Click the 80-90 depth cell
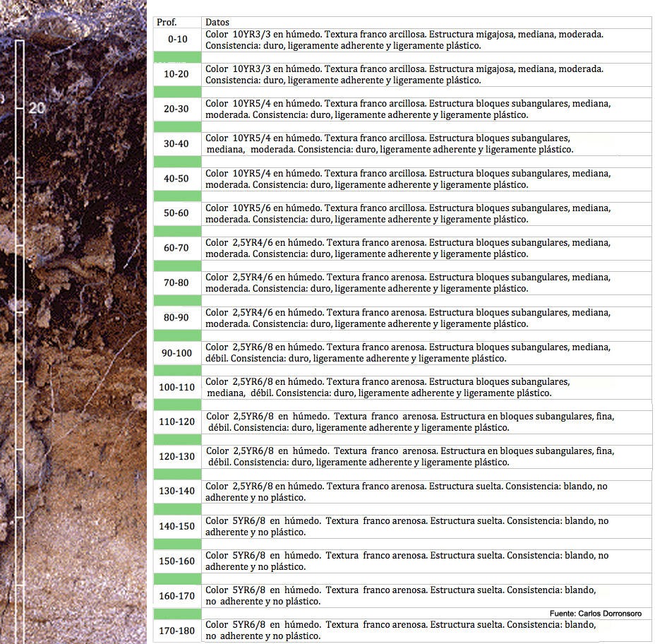Screen dimensions: 655x644 pyautogui.click(x=177, y=318)
